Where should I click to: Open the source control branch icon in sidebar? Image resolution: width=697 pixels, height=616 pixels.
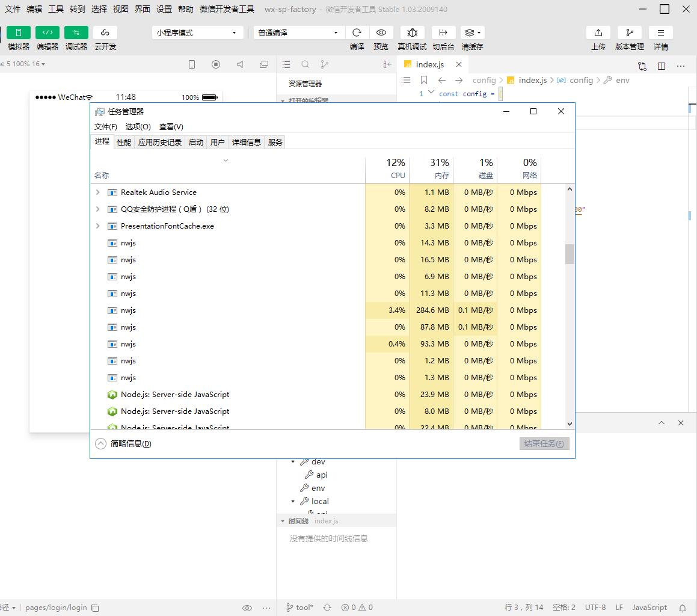click(x=325, y=64)
